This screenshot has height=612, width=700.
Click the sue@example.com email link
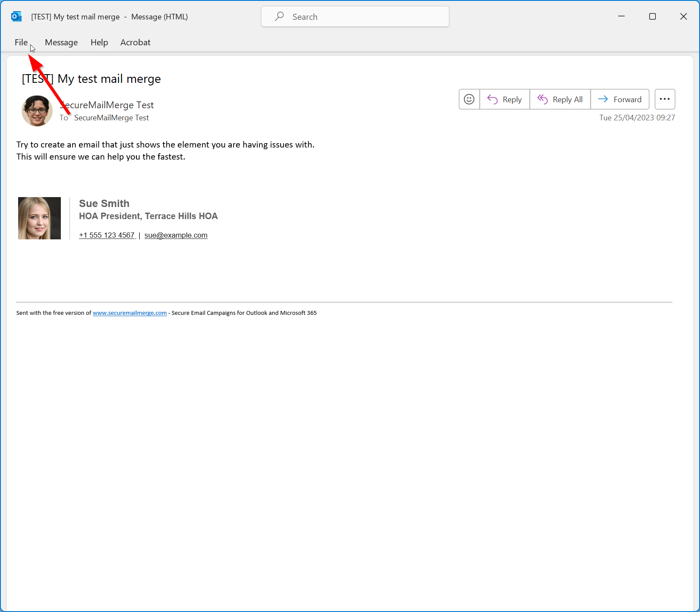point(176,235)
